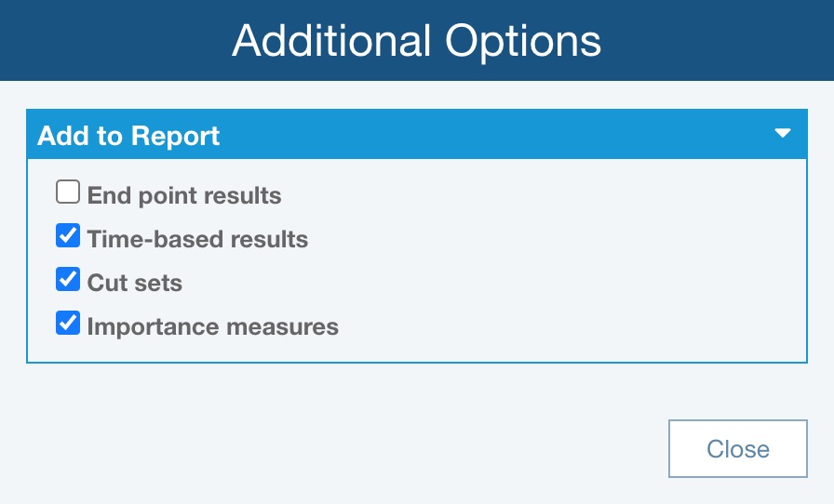Viewport: 834px width, 504px height.
Task: Select the "End point results" label text
Action: click(184, 195)
